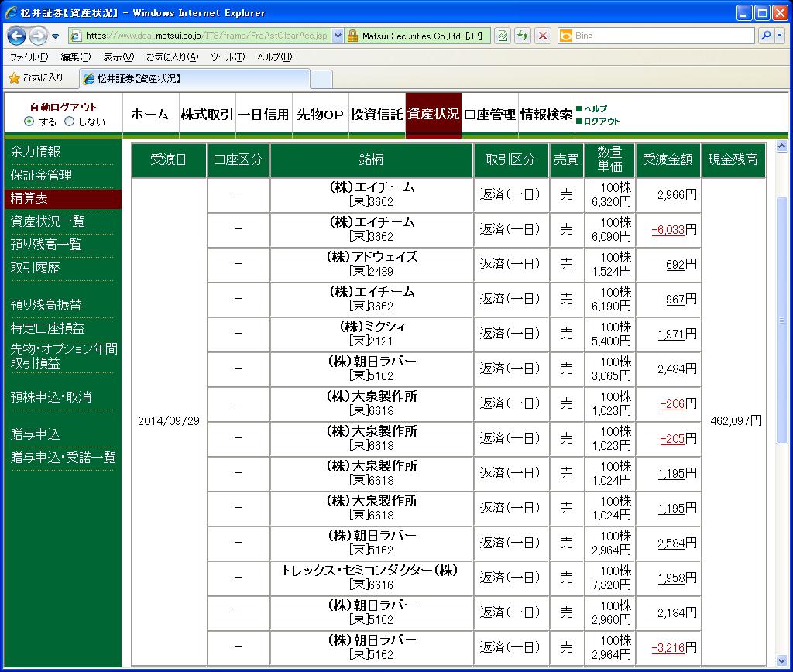Open 先物・オプション年間取引損益 in sidebar
The width and height of the screenshot is (793, 672).
point(64,356)
